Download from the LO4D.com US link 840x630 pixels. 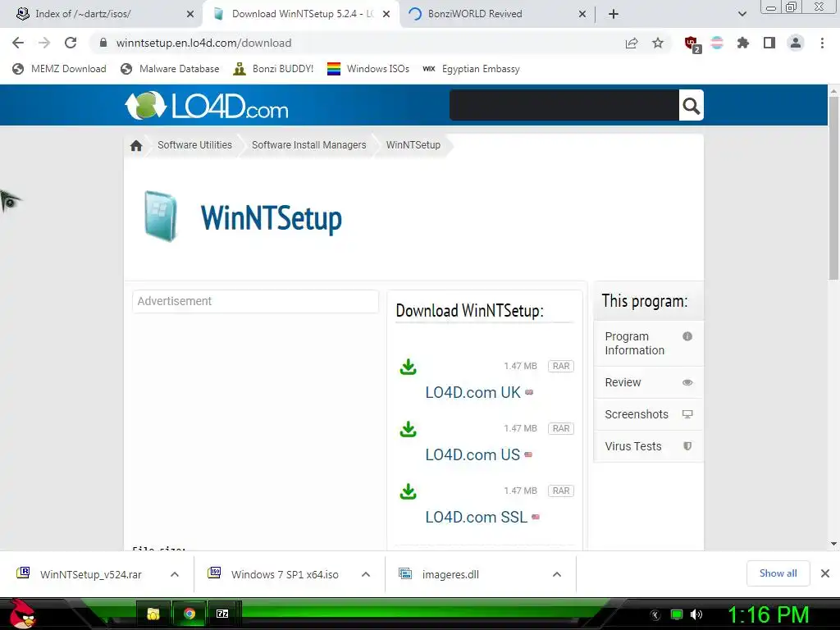coord(472,454)
